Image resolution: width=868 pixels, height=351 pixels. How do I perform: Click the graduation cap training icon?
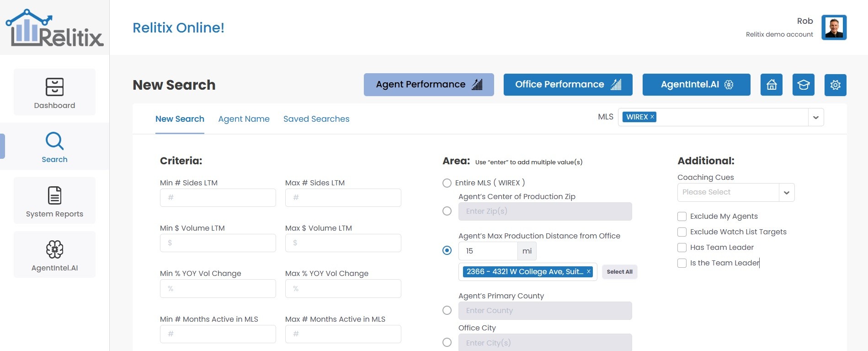pos(804,85)
